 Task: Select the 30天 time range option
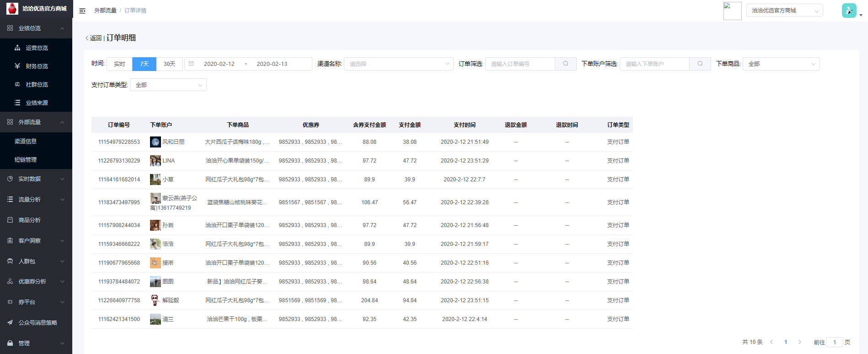(169, 64)
